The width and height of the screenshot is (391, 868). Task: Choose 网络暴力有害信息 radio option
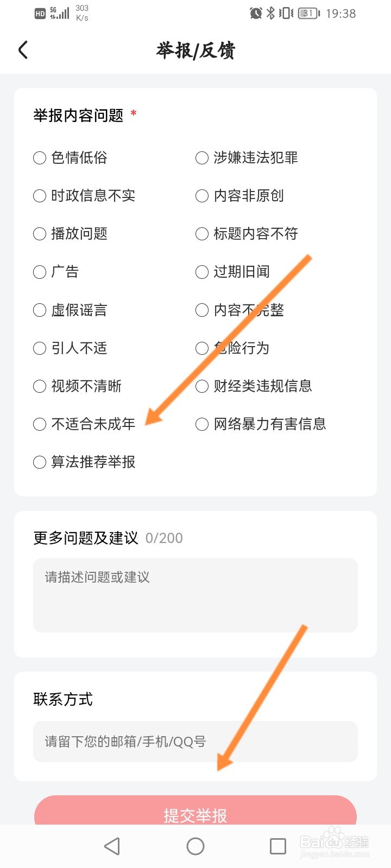[x=261, y=424]
